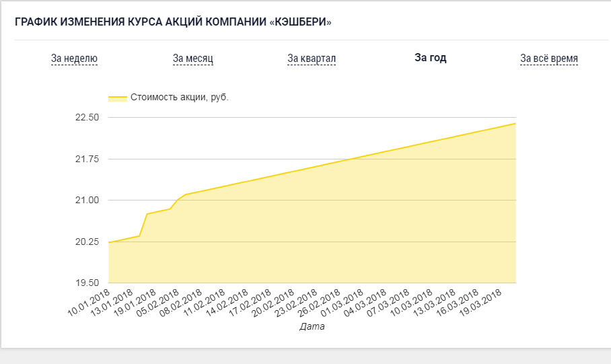The image size is (611, 364).
Task: Select the 'За квартал' period tab
Action: pyautogui.click(x=312, y=59)
